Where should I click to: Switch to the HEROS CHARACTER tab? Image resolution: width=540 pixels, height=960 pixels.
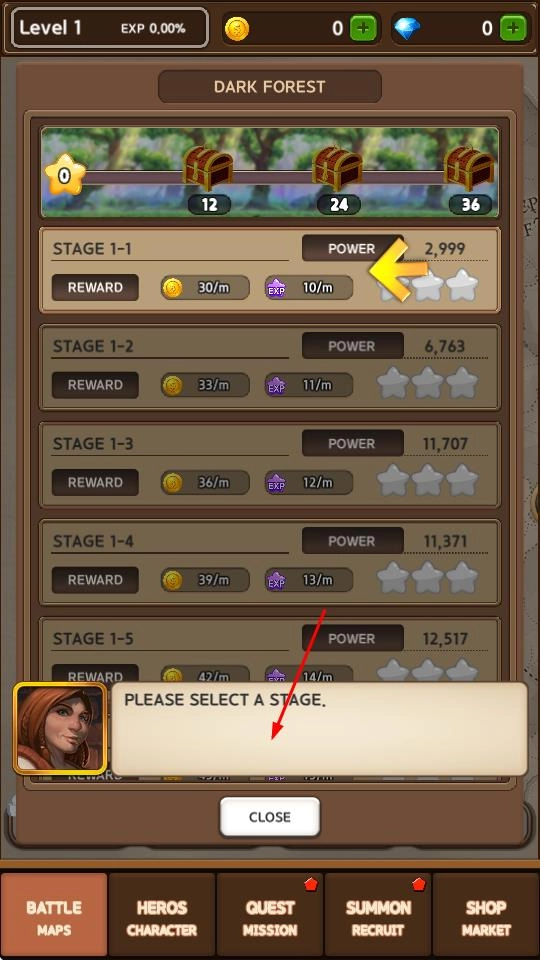pyautogui.click(x=162, y=917)
